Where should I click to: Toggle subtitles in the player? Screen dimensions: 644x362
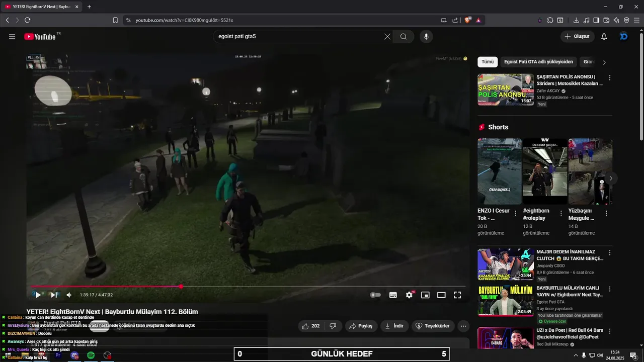pos(393,295)
